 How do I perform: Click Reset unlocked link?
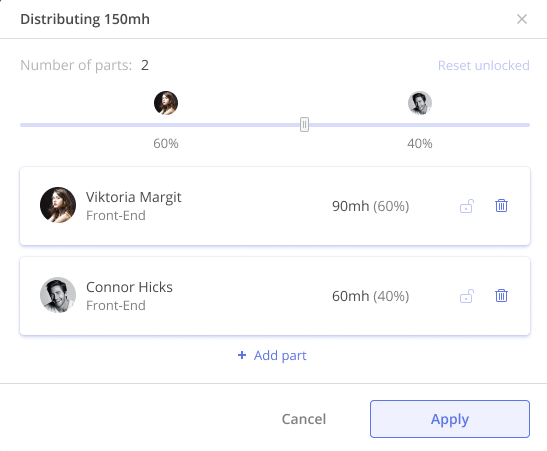pyautogui.click(x=484, y=65)
